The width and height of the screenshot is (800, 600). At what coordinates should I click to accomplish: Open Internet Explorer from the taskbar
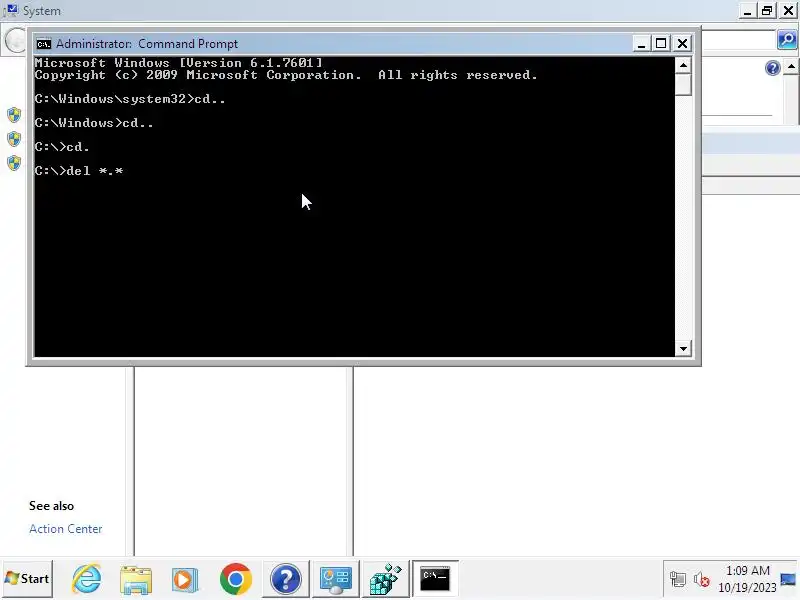coord(86,579)
